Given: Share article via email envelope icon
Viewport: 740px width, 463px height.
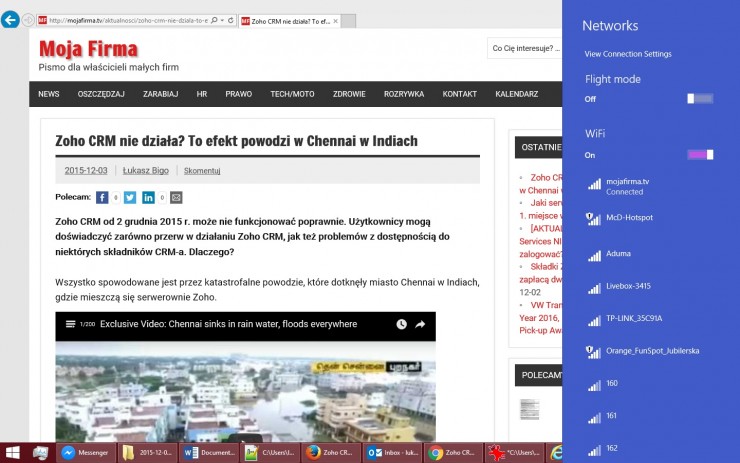Looking at the screenshot, I should coord(176,197).
